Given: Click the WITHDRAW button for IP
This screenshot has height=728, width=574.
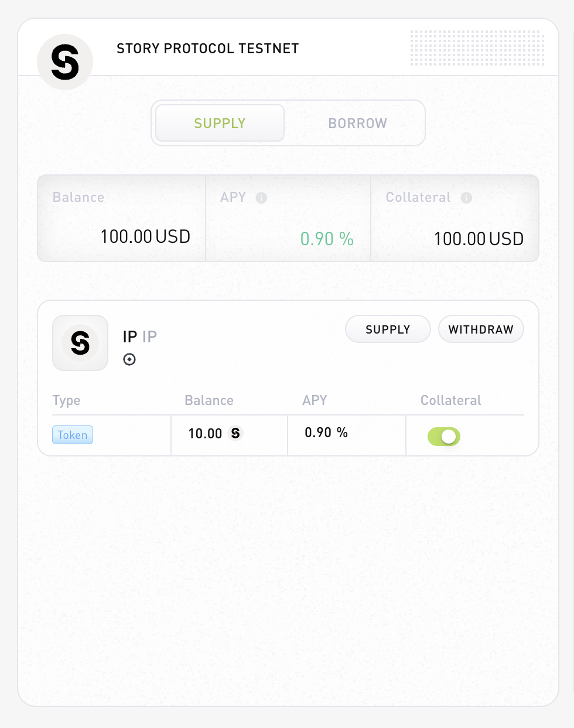Looking at the screenshot, I should tap(481, 329).
